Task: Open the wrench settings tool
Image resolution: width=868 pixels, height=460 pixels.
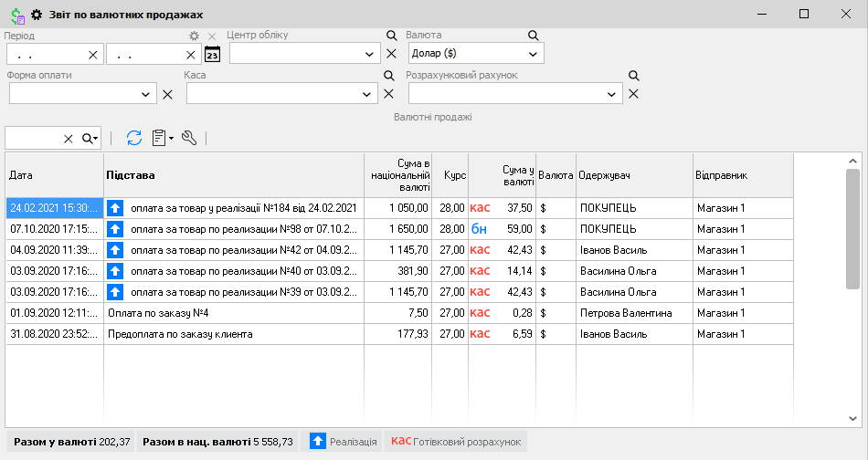Action: [x=190, y=138]
